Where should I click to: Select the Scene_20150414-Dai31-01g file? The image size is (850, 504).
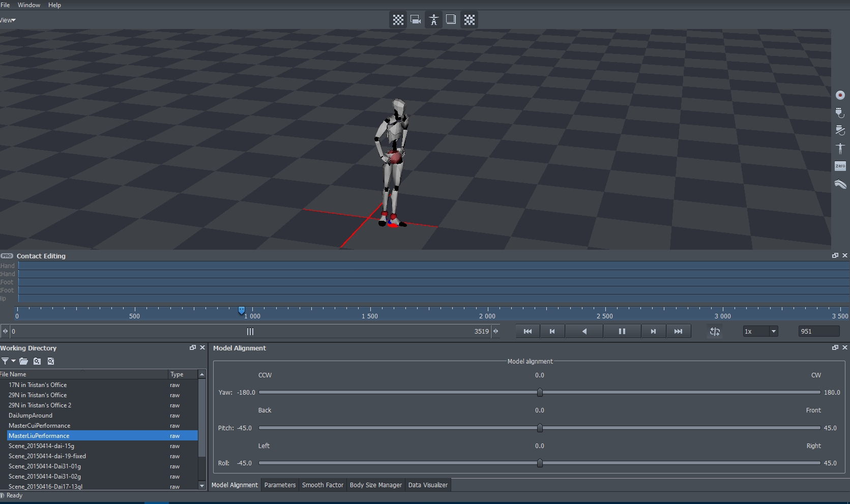(x=102, y=466)
